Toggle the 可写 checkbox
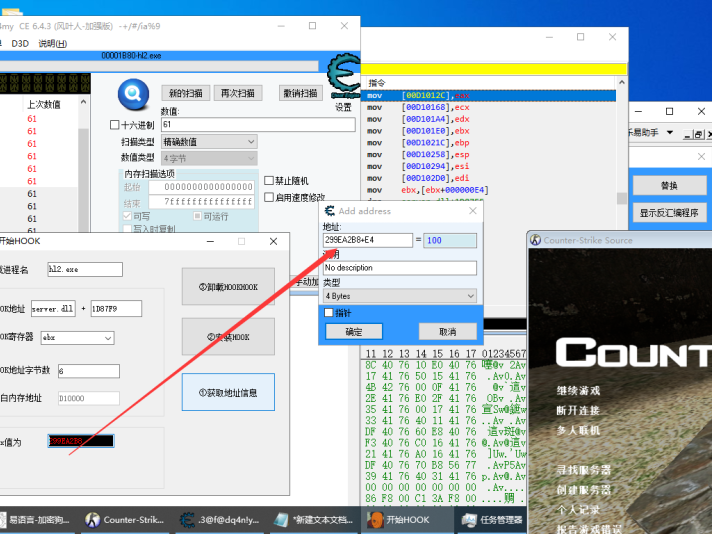The height and width of the screenshot is (534, 712). (127, 216)
